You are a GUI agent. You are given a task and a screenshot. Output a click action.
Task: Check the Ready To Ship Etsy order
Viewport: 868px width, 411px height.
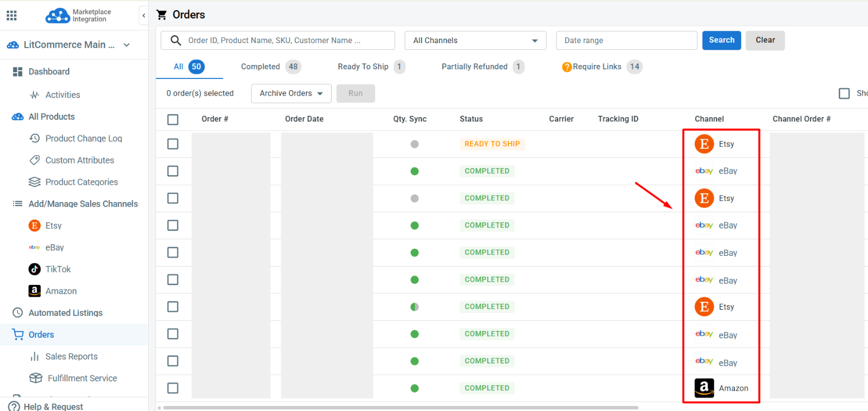click(173, 144)
